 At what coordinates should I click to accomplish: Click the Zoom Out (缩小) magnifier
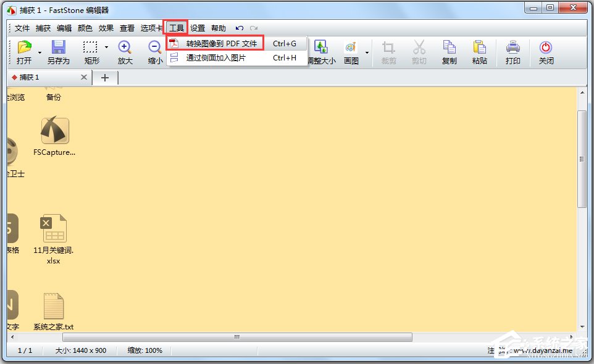tap(154, 48)
